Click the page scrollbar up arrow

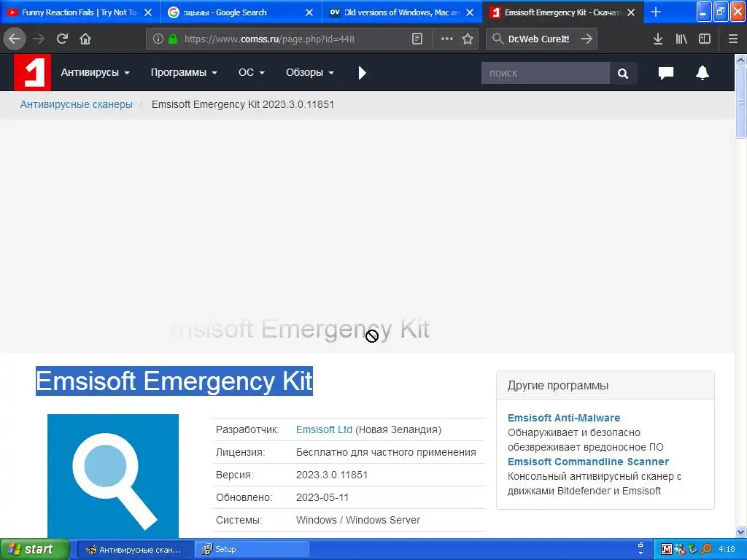tap(741, 60)
